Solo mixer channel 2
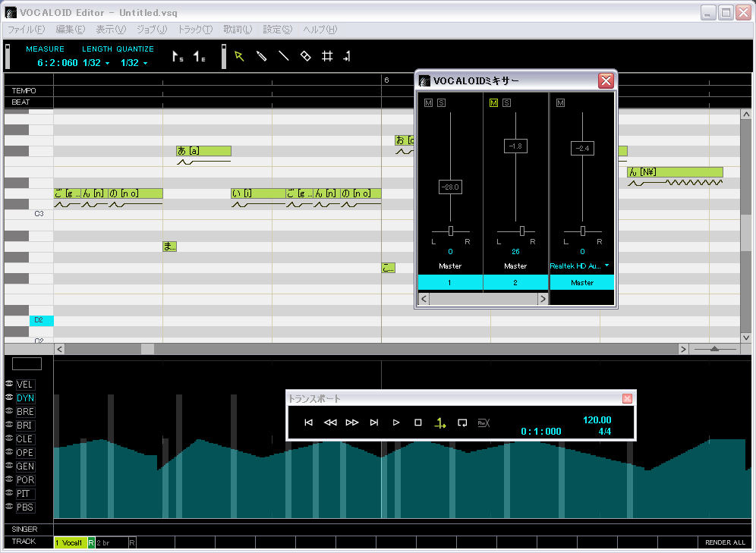Screen dimensions: 756x553 (x=506, y=102)
